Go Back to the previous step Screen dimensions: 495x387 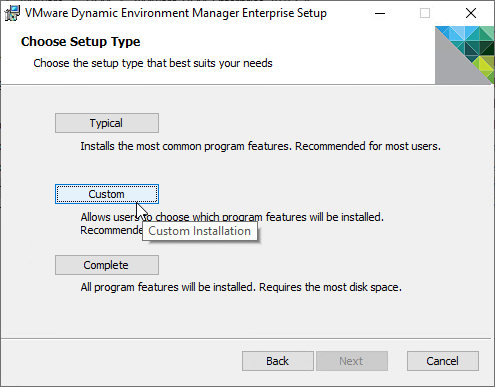coord(278,361)
